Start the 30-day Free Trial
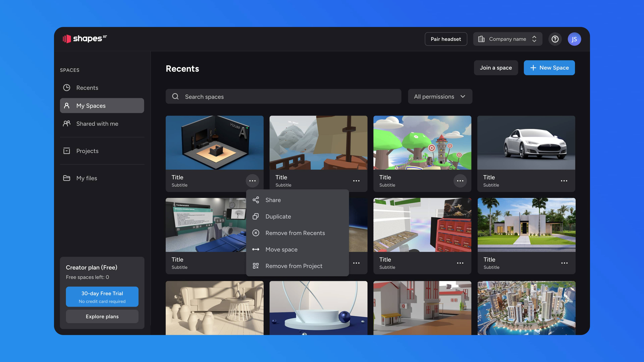644x362 pixels. coord(102,297)
